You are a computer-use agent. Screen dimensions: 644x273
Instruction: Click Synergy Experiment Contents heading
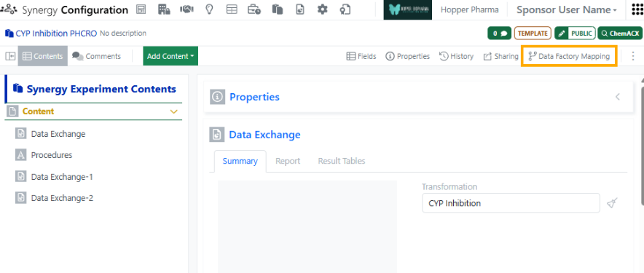[101, 89]
